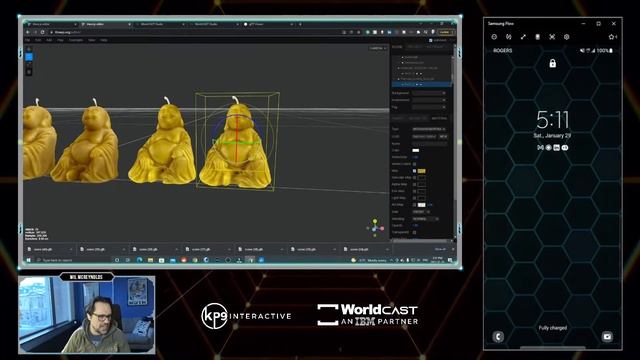Click the material Name input field
This screenshot has width=640, height=360.
[x=429, y=143]
